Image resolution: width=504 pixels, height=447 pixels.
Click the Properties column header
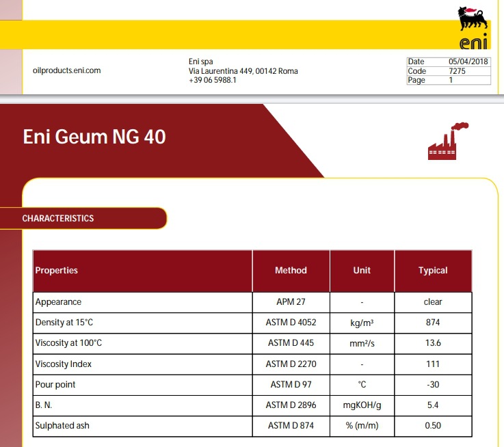tap(143, 271)
